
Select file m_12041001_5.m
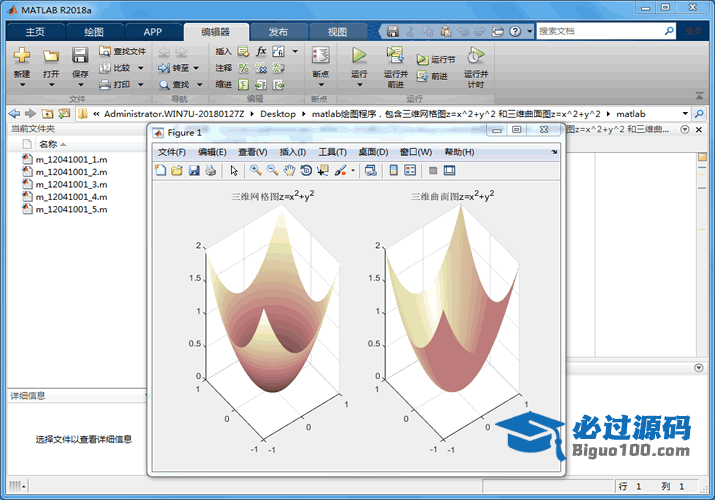click(65, 209)
